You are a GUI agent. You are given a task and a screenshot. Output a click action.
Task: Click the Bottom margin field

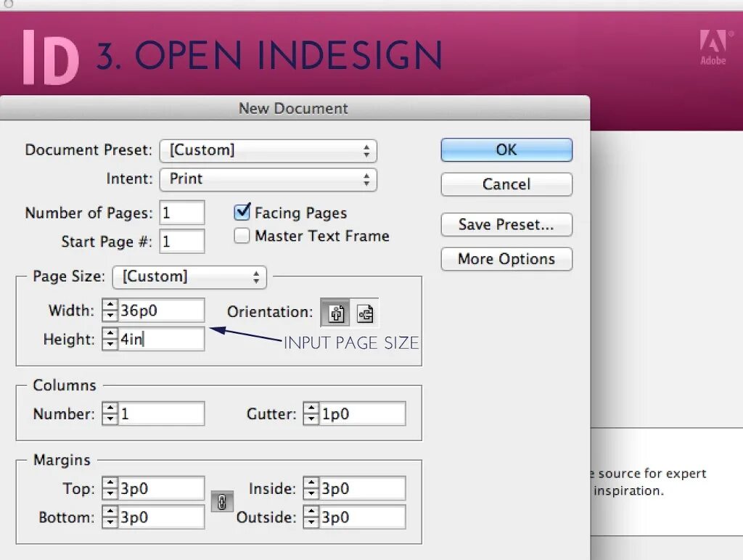pos(161,517)
